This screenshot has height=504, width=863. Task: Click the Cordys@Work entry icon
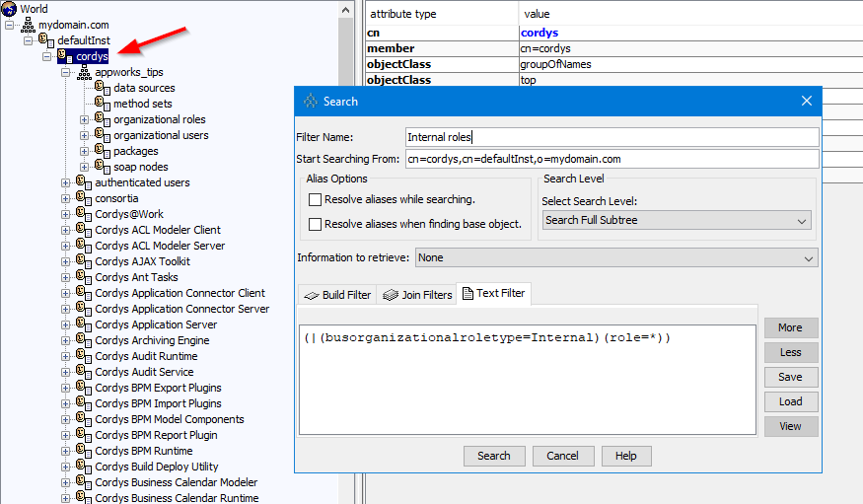click(84, 214)
